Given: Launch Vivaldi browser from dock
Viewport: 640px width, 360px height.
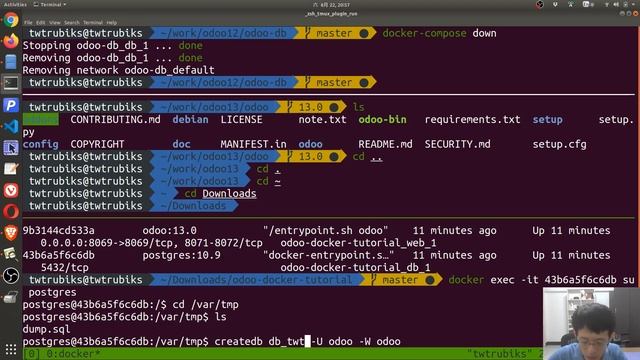Looking at the screenshot, I should point(11,190).
